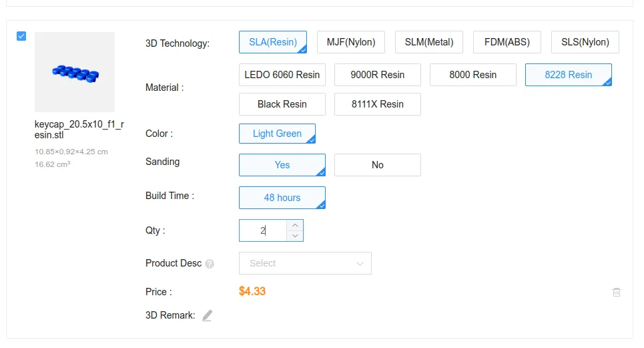This screenshot has width=644, height=348.
Task: Select 9000R Resin material
Action: coord(377,75)
